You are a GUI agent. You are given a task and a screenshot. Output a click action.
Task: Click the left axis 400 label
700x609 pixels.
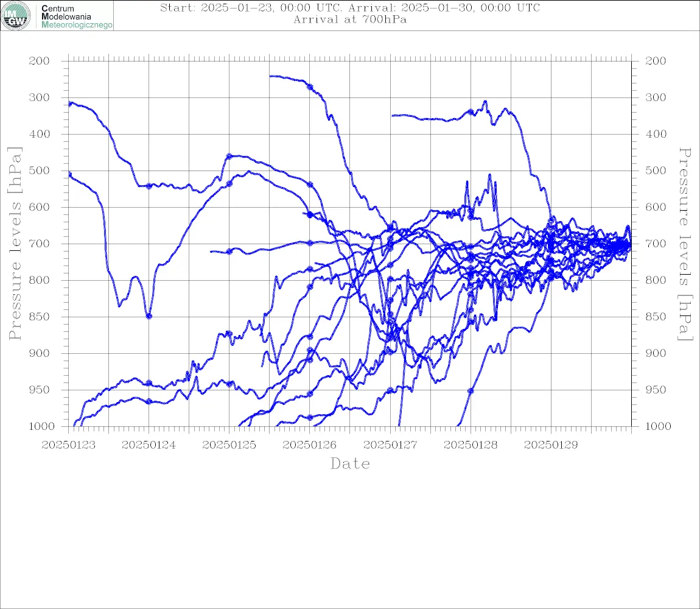pyautogui.click(x=40, y=134)
